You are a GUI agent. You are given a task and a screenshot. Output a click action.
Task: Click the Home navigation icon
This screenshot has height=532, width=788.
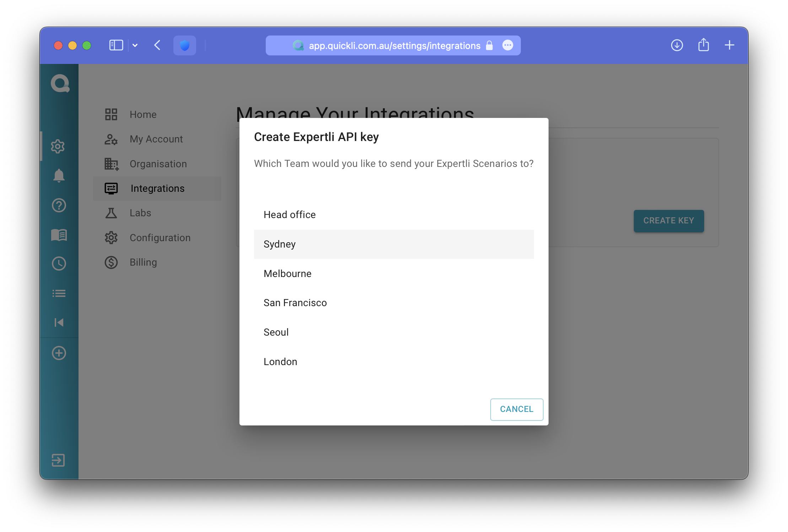point(111,114)
